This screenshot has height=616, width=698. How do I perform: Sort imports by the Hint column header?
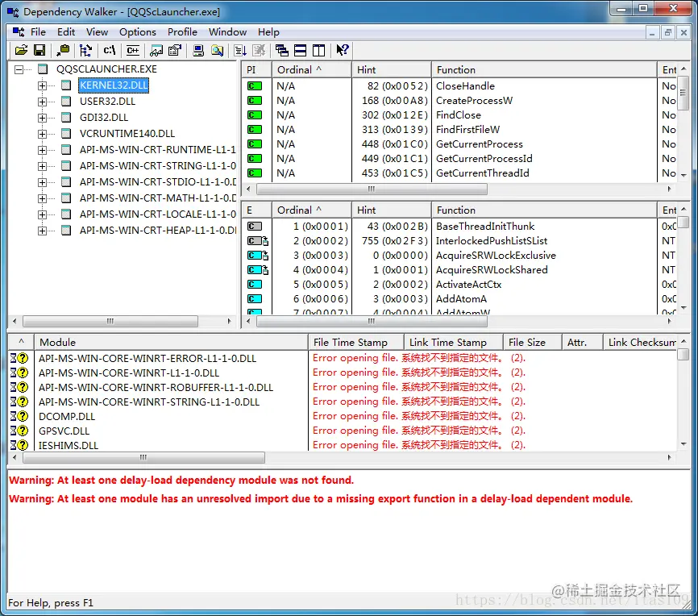click(x=392, y=70)
